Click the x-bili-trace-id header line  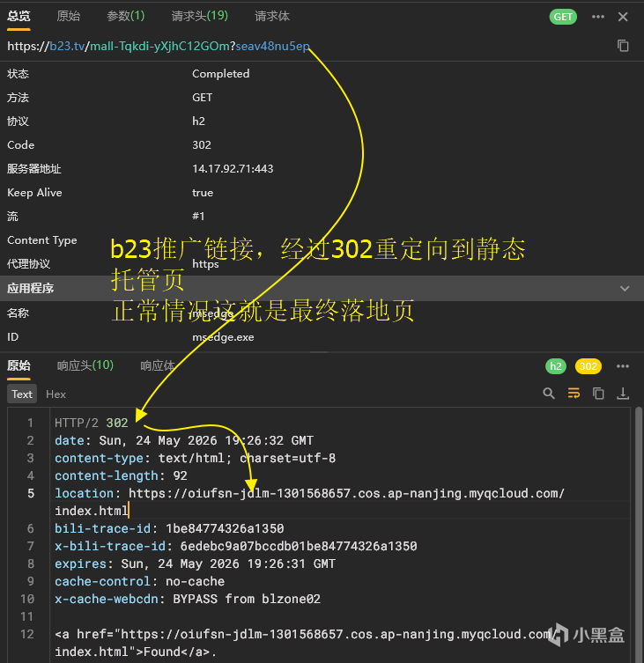click(236, 546)
